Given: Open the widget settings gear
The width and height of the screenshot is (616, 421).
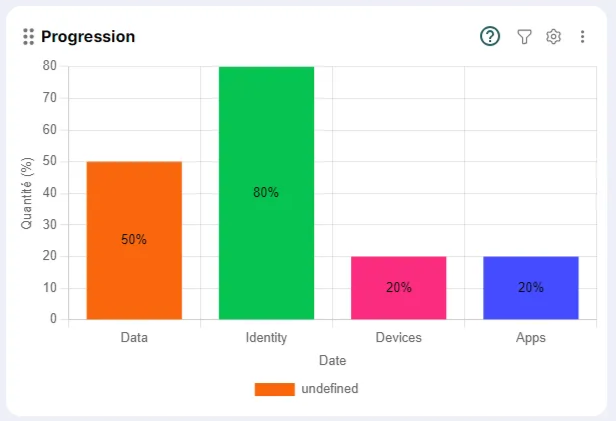Looking at the screenshot, I should 553,37.
